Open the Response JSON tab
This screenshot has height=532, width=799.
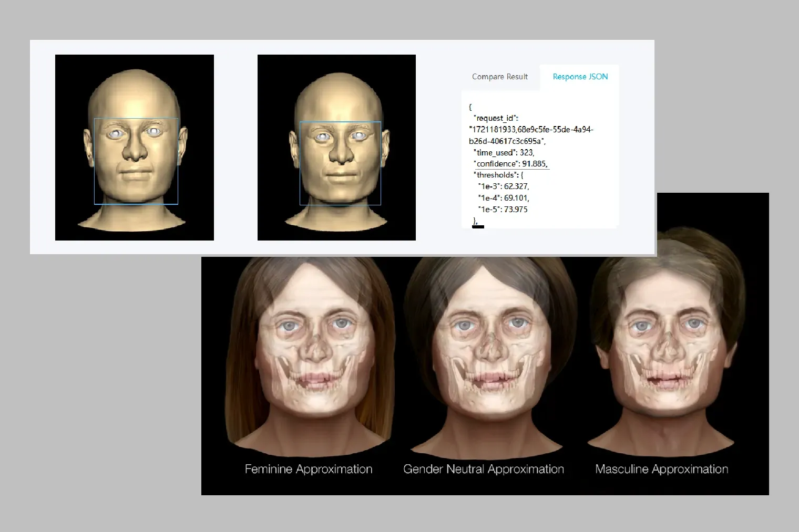pos(580,77)
